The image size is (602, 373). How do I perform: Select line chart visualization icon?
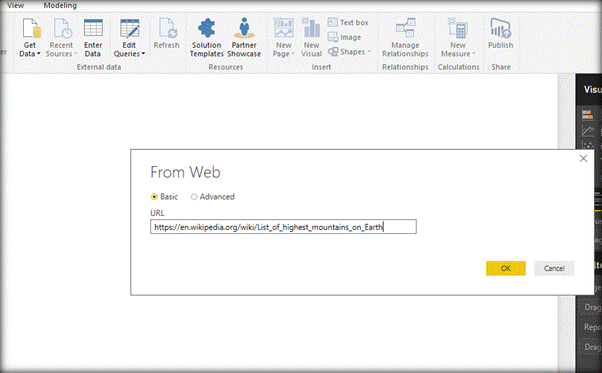pos(587,130)
